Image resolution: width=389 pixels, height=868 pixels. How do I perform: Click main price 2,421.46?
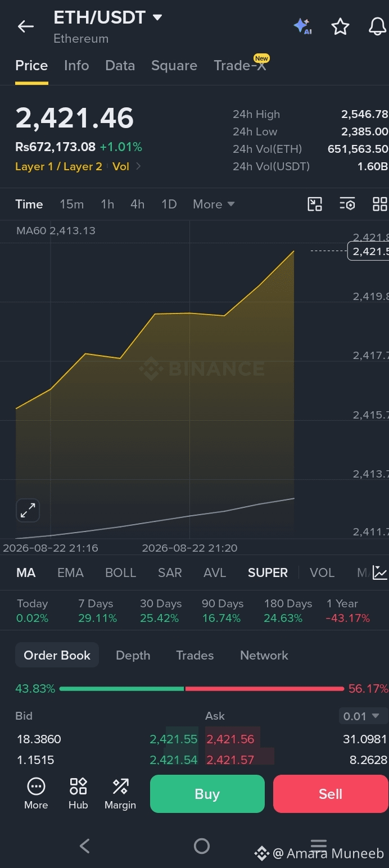[75, 118]
